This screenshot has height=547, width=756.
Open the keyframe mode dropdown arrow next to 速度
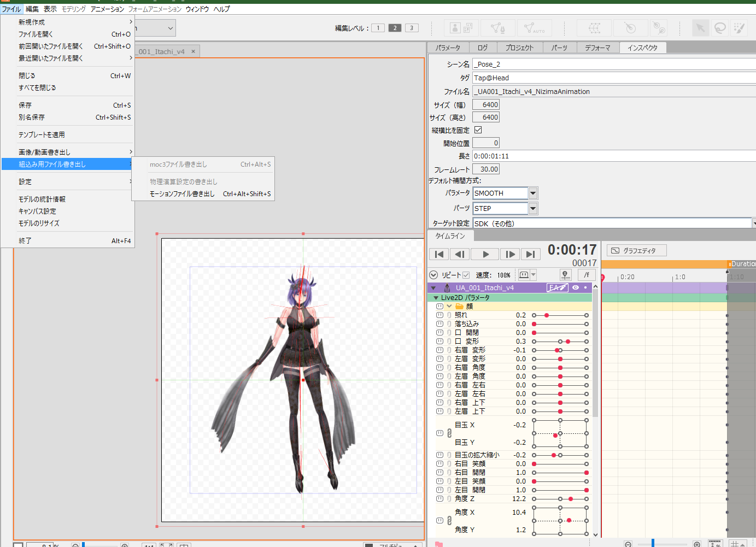534,275
